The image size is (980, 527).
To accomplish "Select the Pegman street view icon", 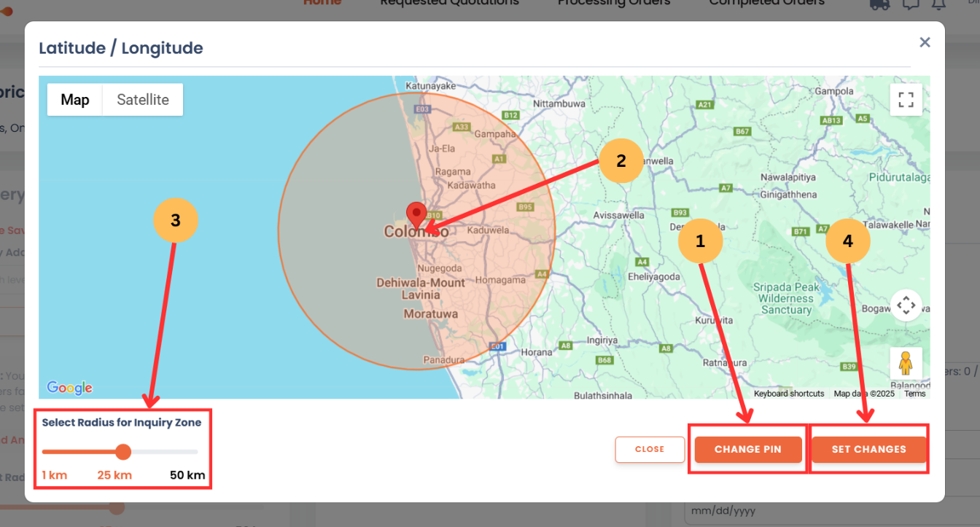I will click(907, 362).
